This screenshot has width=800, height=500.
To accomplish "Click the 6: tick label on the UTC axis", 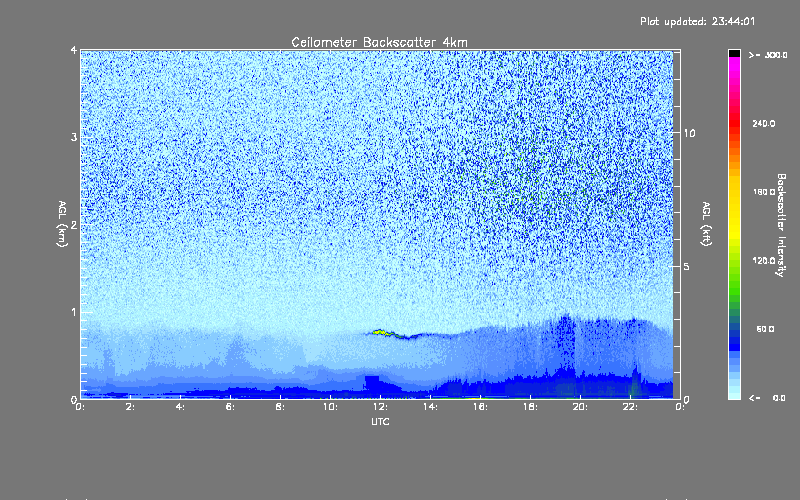I will tap(230, 407).
